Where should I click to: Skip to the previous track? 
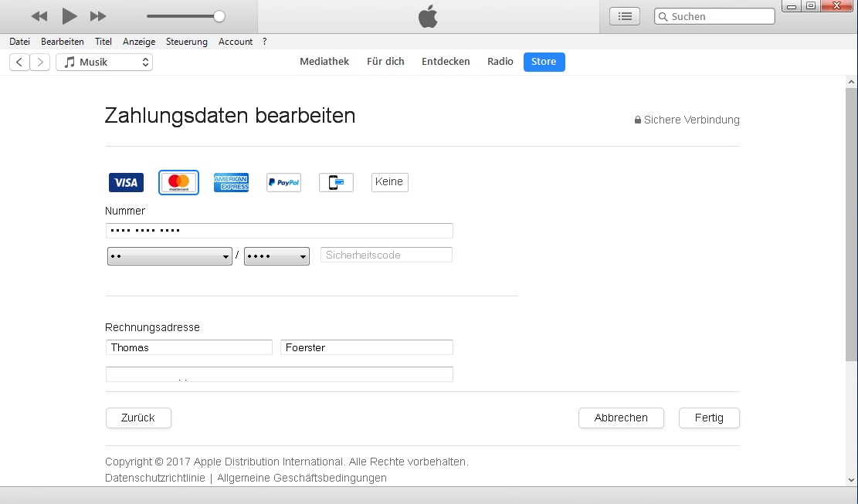39,16
